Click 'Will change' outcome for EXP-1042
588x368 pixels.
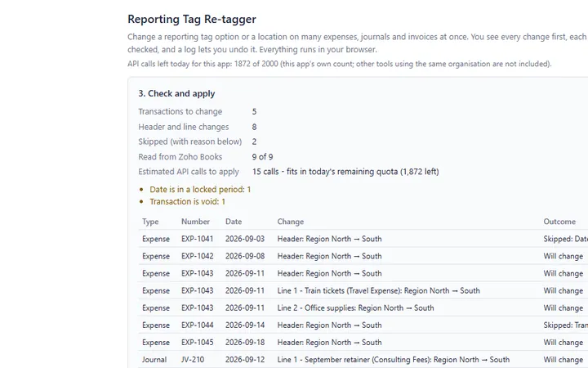[563, 256]
